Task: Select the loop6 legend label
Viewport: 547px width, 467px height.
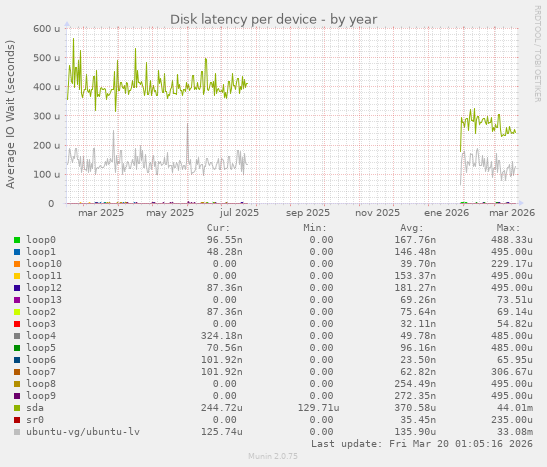Action: pyautogui.click(x=41, y=360)
